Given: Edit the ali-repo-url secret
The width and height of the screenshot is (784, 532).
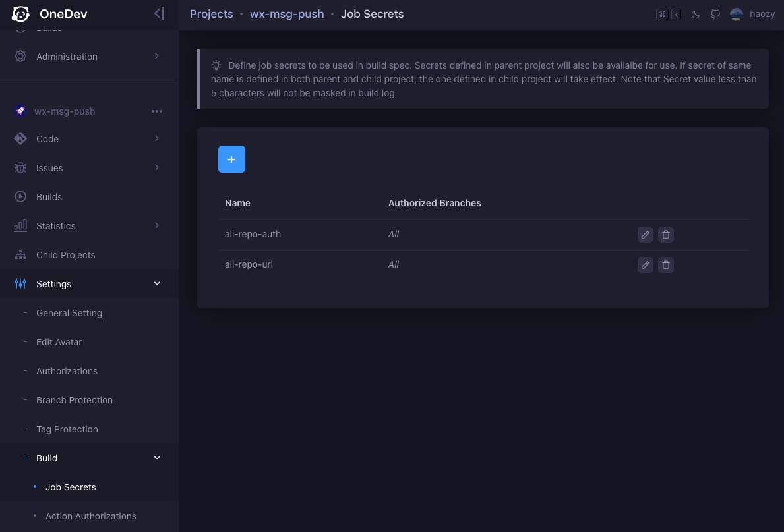Looking at the screenshot, I should coord(645,265).
